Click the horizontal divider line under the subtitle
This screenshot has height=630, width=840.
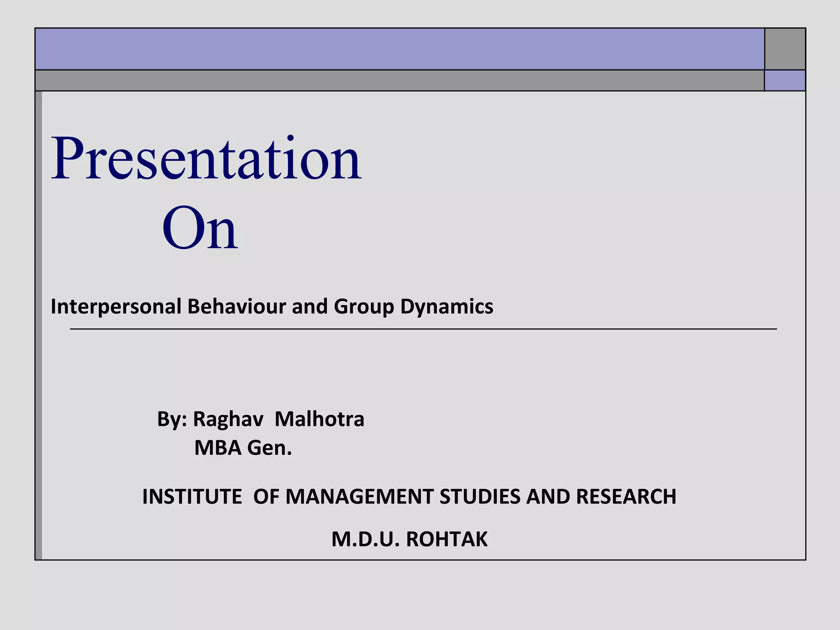(423, 329)
